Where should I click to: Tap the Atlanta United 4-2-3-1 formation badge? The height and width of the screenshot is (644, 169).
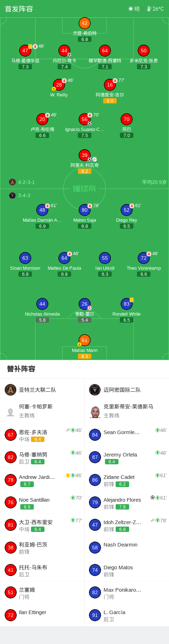pyautogui.click(x=12, y=182)
